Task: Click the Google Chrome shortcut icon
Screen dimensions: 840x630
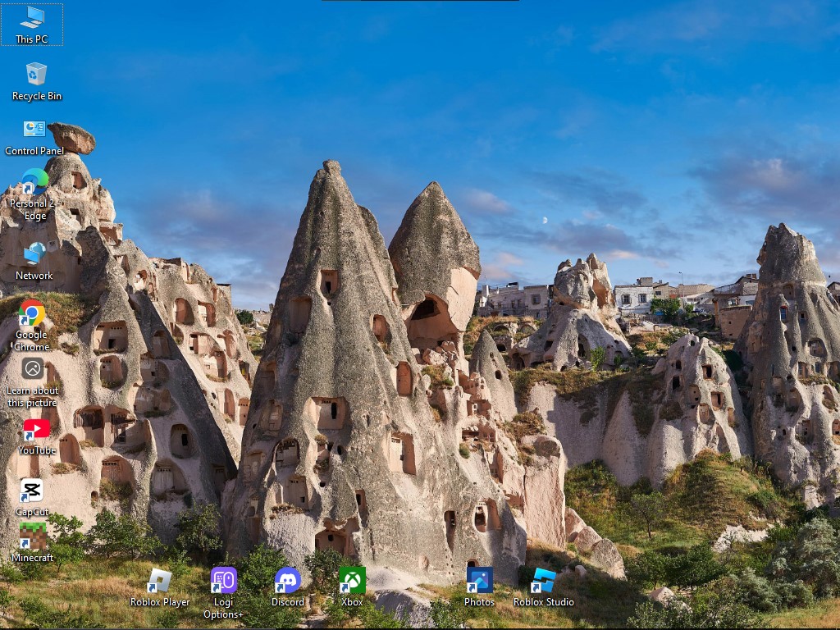Action: pos(32,313)
